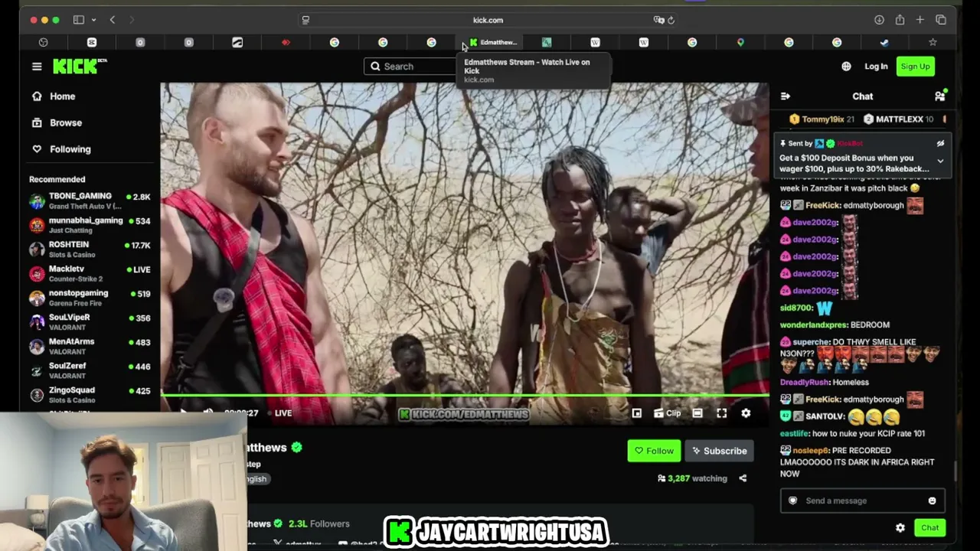Click the kick.com address bar

[x=488, y=20]
